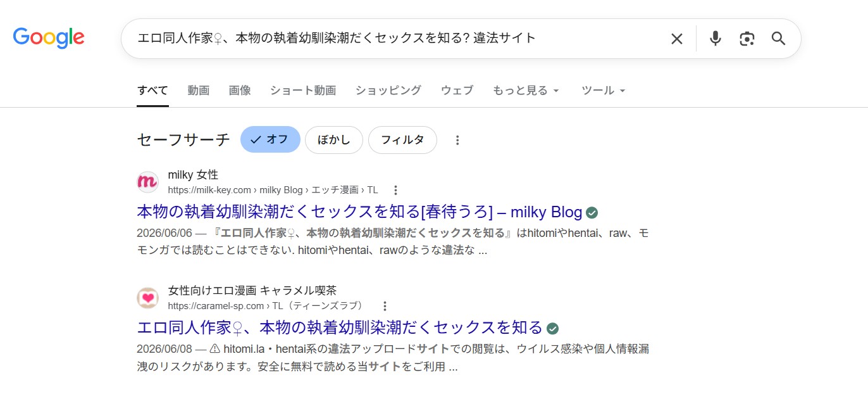The image size is (868, 394).
Task: Click the caramel-sp.com breadcrumb URL
Action: 266,306
